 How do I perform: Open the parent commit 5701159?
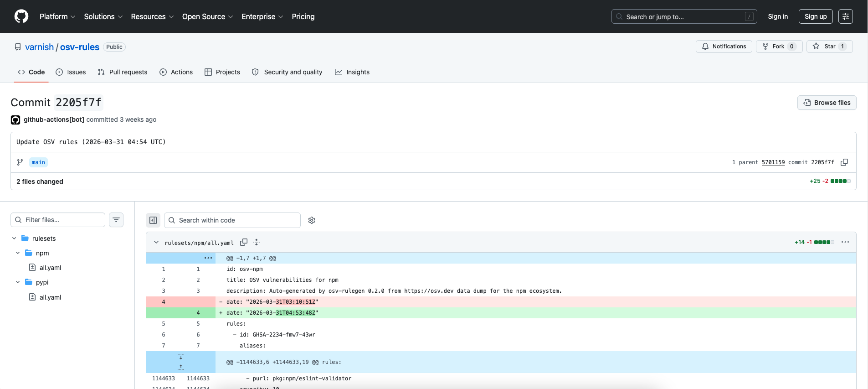773,162
